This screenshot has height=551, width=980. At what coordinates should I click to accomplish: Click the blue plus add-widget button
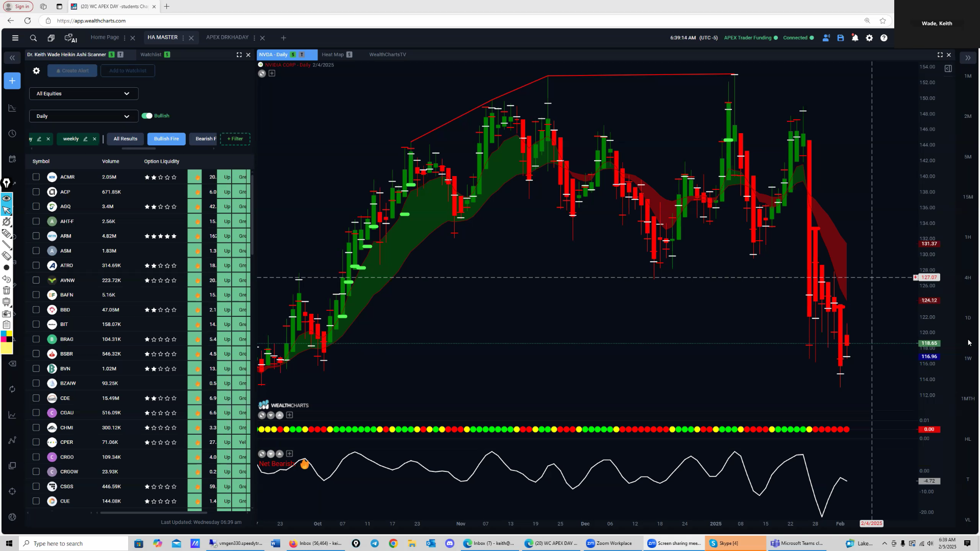12,81
